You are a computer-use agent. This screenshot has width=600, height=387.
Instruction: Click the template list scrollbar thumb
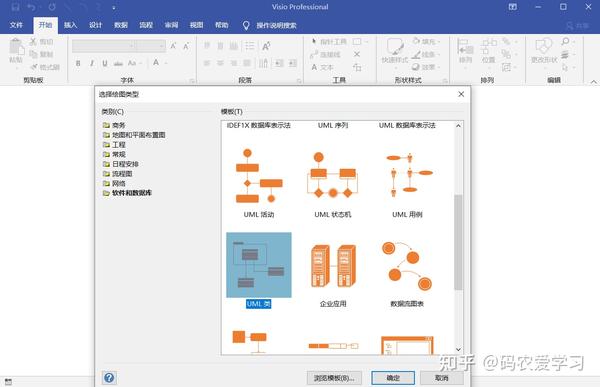pos(458,242)
